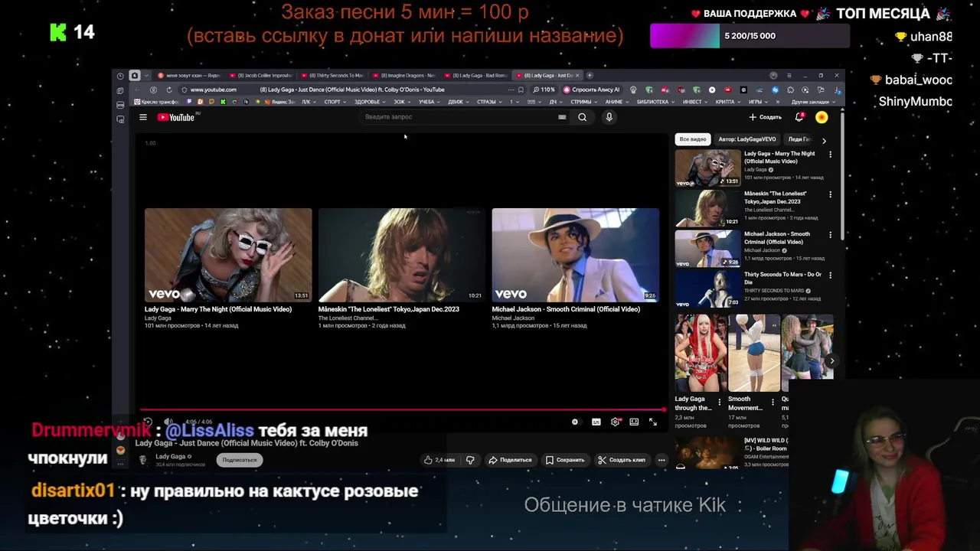Click the Создать create button
Screen dimensions: 980x551
pyautogui.click(x=765, y=117)
